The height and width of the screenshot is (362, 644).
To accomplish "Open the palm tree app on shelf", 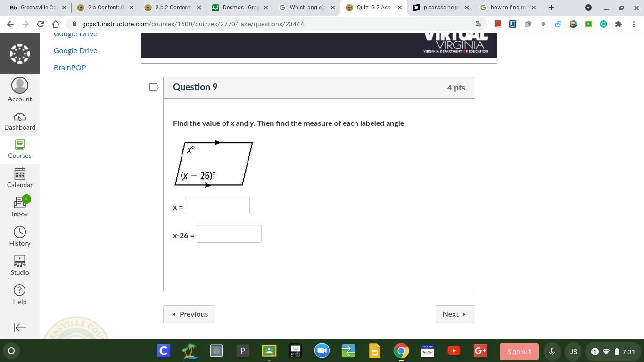I will (190, 351).
